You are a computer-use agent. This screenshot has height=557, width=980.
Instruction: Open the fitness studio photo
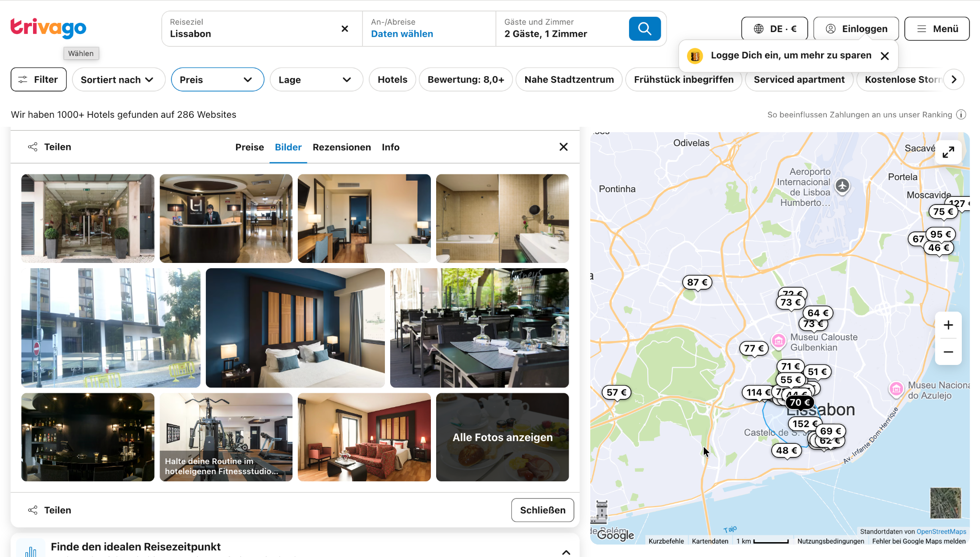pos(226,437)
